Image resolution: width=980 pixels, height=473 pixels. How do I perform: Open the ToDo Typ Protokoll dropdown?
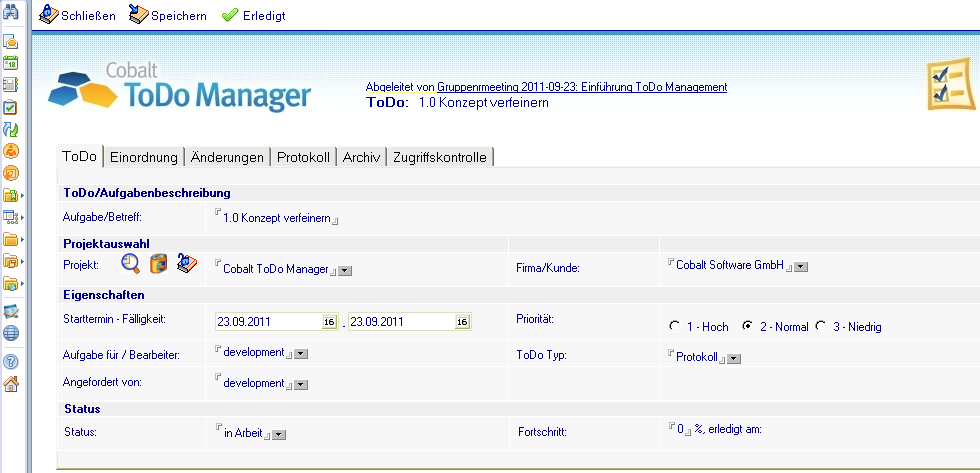coord(735,358)
